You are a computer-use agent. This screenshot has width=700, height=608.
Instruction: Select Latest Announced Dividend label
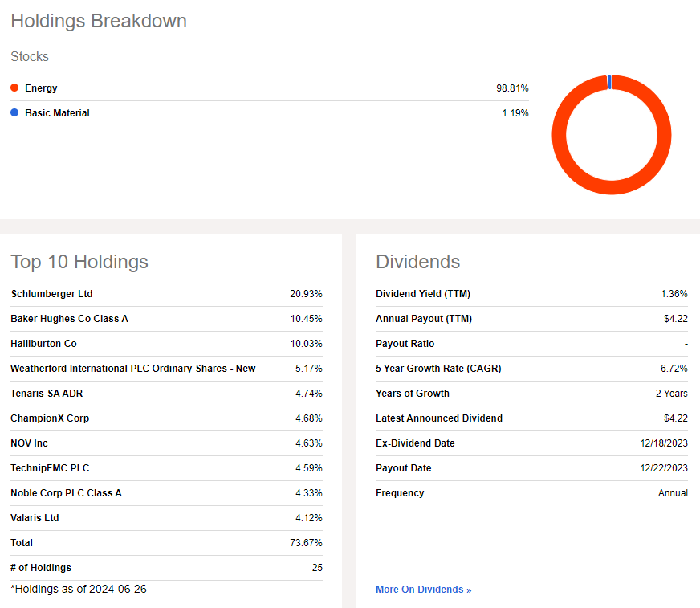[439, 418]
